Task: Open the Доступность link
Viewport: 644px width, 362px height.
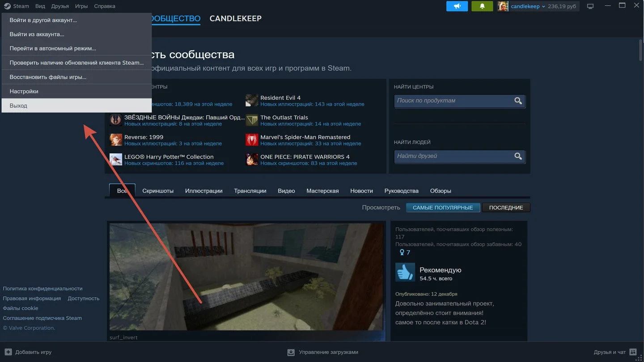Action: [x=84, y=299]
